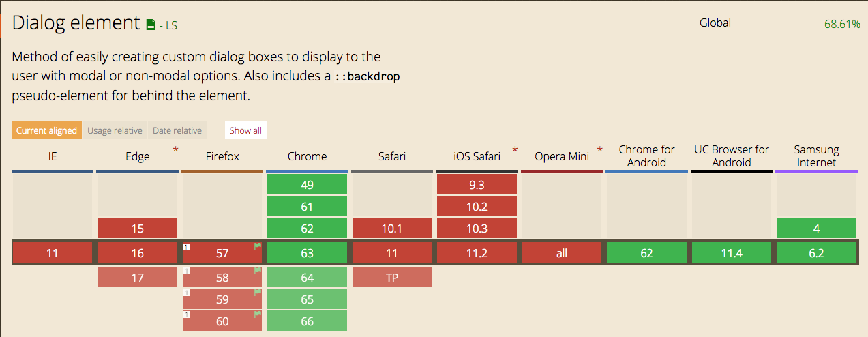Click the 68.61% global usage figure
Image resolution: width=868 pixels, height=337 pixels.
click(842, 24)
